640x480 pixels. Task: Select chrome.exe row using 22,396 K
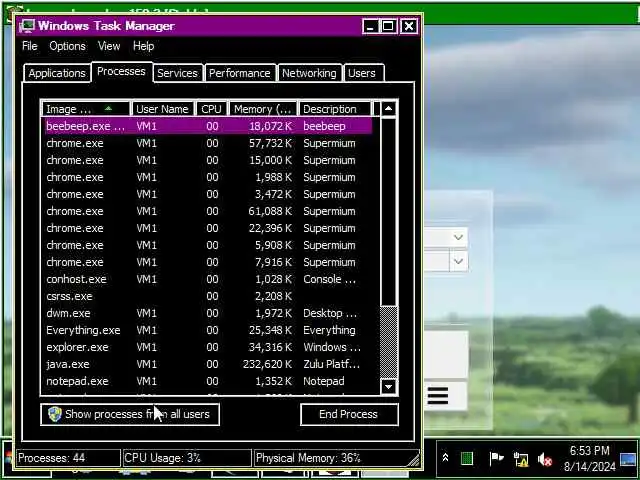pyautogui.click(x=208, y=228)
